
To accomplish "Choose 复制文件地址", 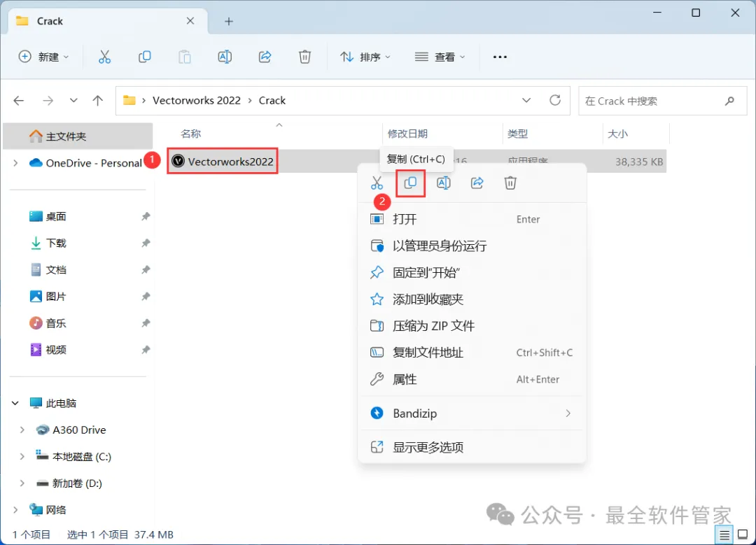I will click(472, 353).
